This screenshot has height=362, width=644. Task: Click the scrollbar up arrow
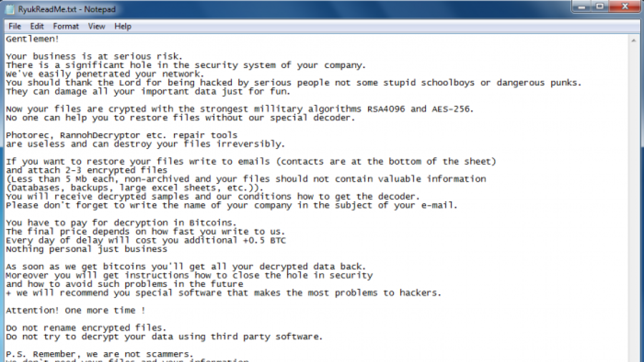tap(634, 41)
